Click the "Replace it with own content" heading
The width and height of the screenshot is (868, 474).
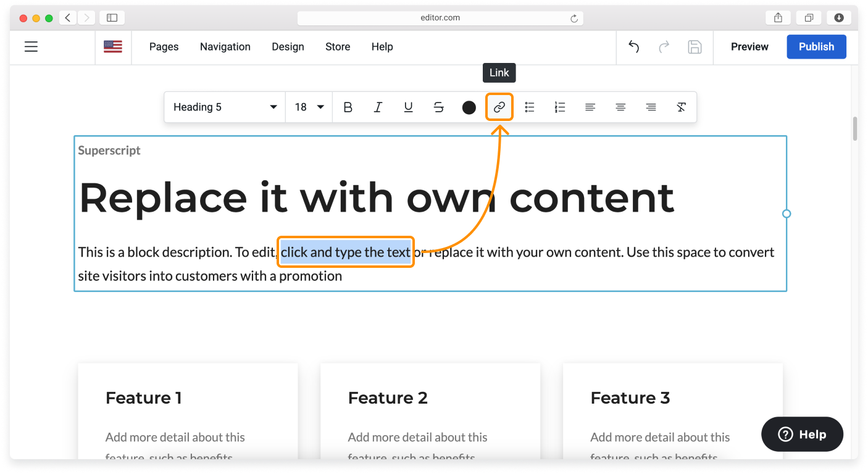click(x=377, y=197)
